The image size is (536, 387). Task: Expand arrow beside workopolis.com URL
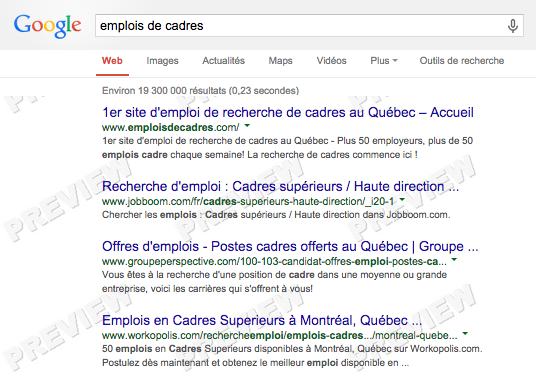465,334
